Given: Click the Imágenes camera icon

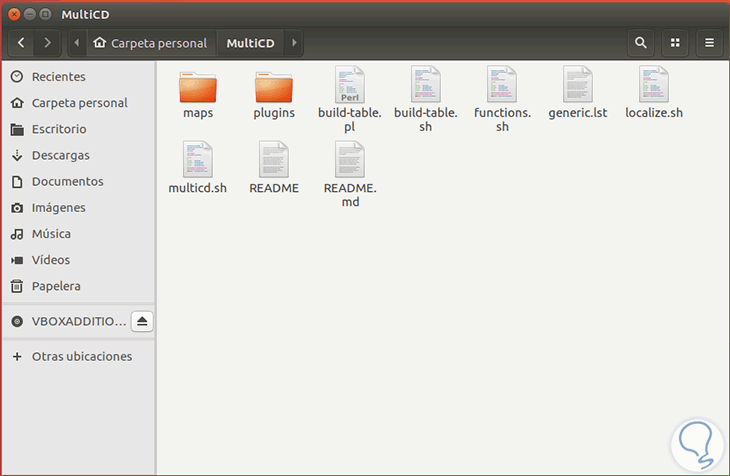Looking at the screenshot, I should 17,208.
